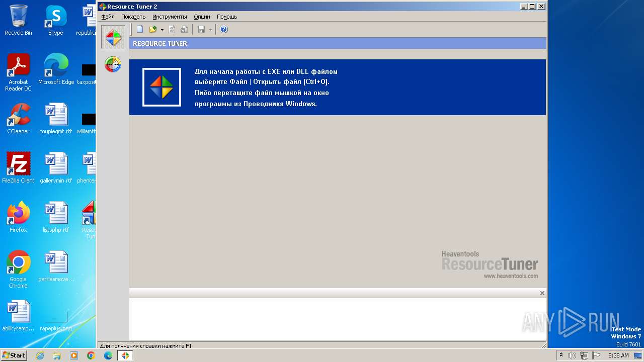Open the Start menu
This screenshot has width=644, height=362.
pos(14,355)
